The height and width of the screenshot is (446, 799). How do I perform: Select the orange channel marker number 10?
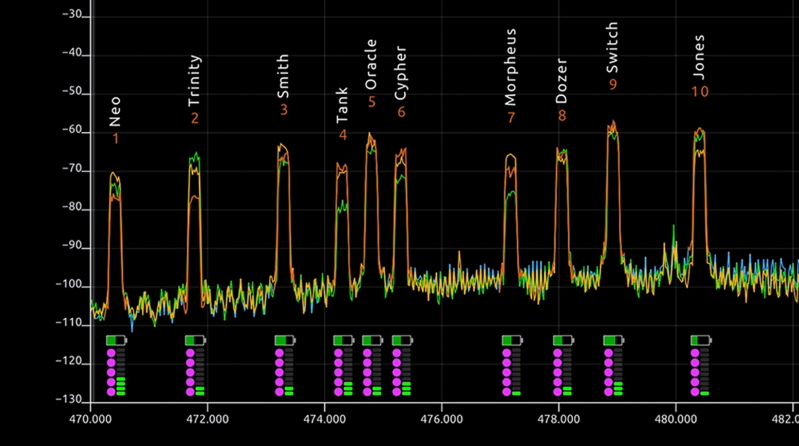699,92
